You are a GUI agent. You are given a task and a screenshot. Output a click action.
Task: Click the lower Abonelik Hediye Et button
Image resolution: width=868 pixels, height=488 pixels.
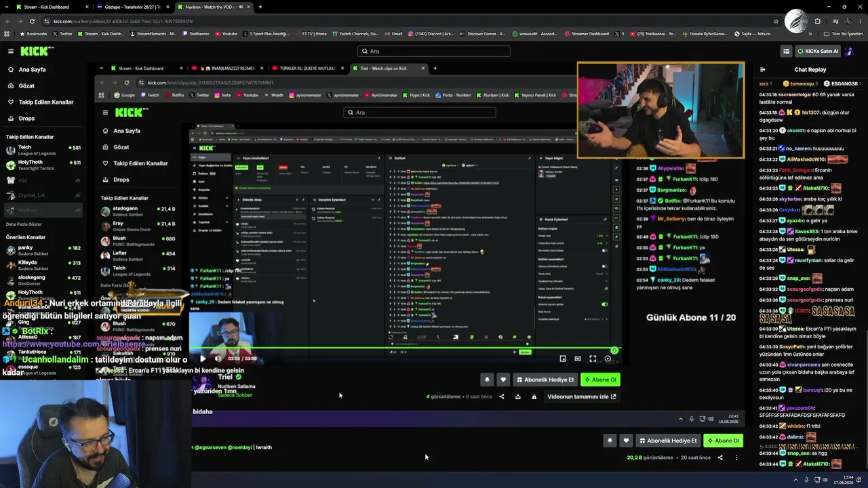(668, 441)
